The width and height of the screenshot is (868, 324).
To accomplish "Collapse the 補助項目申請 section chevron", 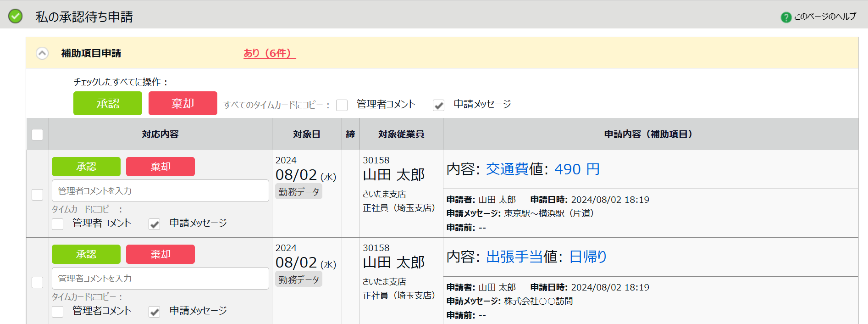I will pos(42,53).
